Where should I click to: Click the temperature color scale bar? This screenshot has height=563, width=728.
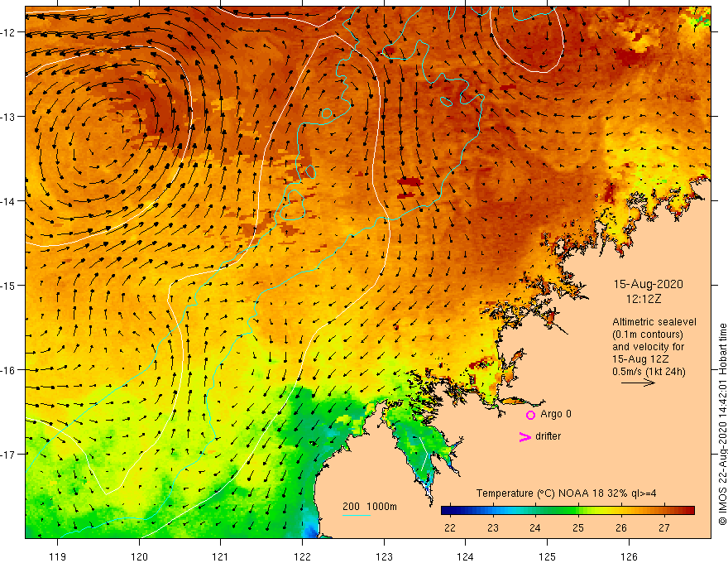pos(568,511)
